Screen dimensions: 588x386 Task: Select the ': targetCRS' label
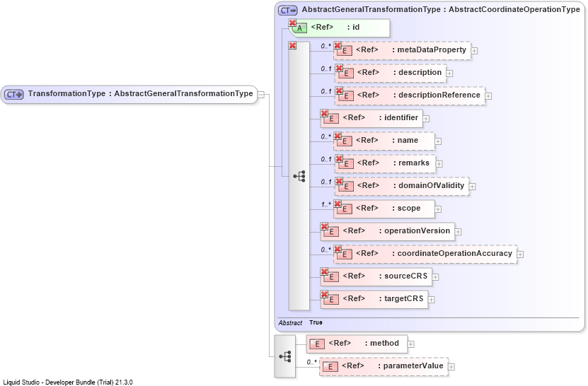401,298
